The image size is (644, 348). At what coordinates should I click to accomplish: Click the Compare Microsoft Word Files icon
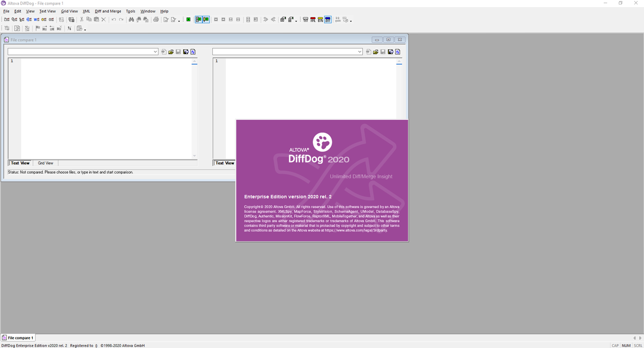(36, 20)
